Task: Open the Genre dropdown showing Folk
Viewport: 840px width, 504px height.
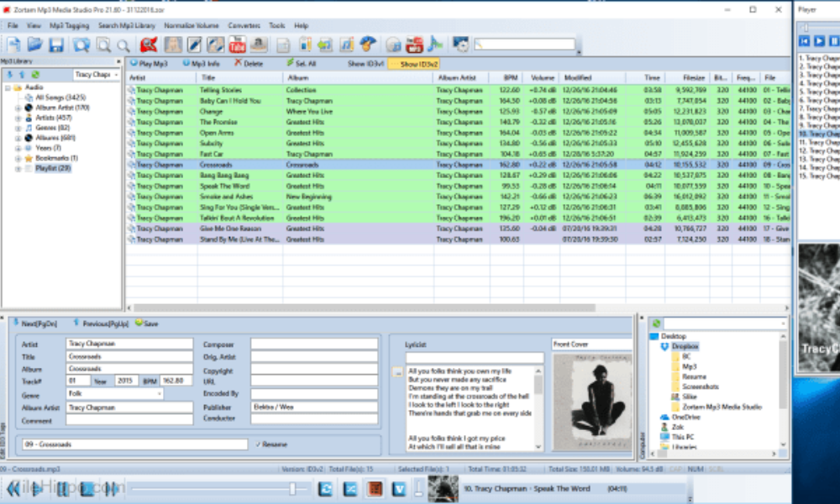Action: 159,394
